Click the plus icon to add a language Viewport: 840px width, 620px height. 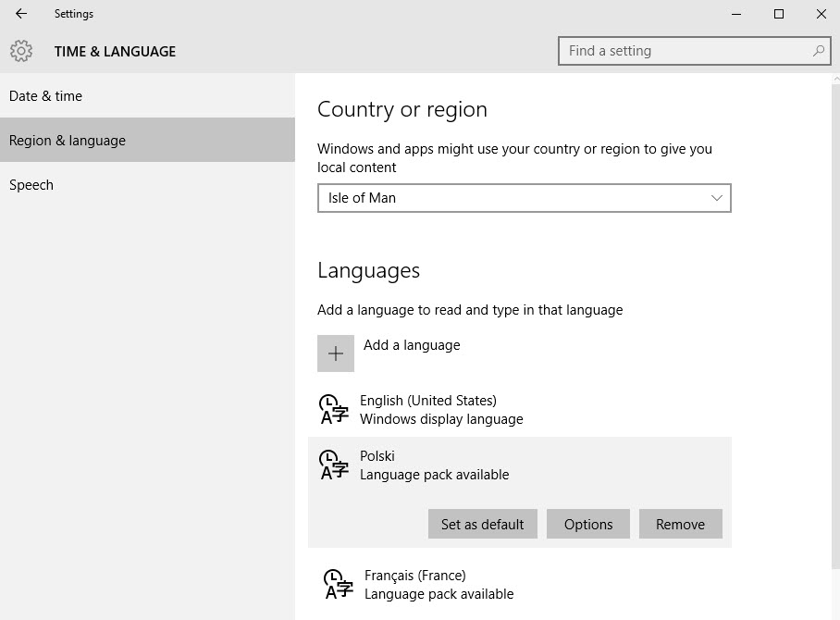[x=335, y=353]
